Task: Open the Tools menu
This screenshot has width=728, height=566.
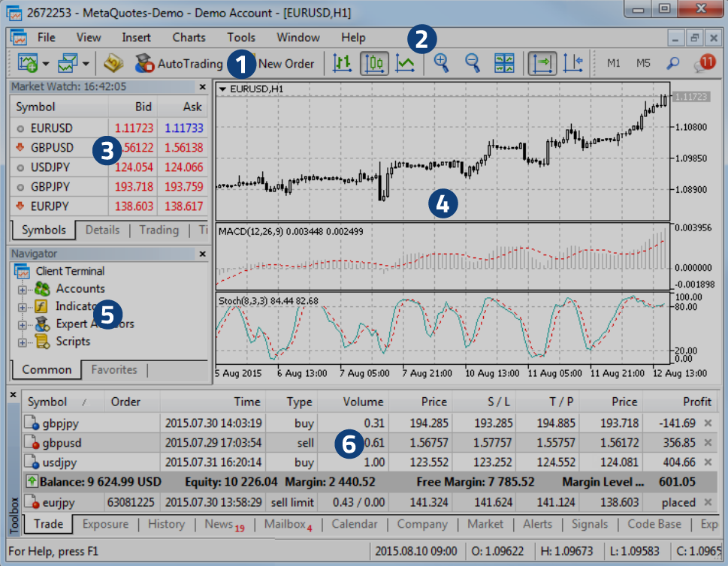Action: (x=241, y=38)
